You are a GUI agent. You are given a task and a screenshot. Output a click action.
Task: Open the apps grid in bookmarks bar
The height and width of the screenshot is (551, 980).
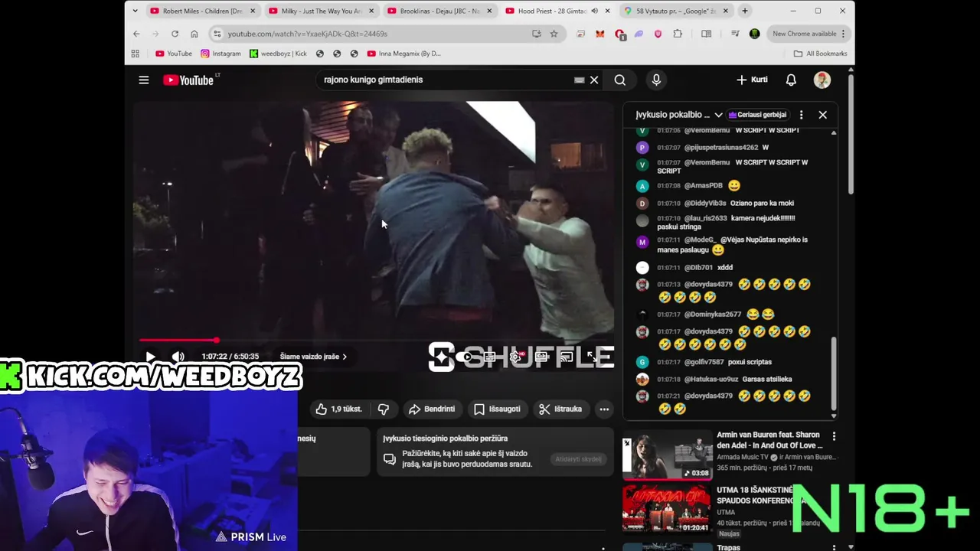tap(136, 54)
